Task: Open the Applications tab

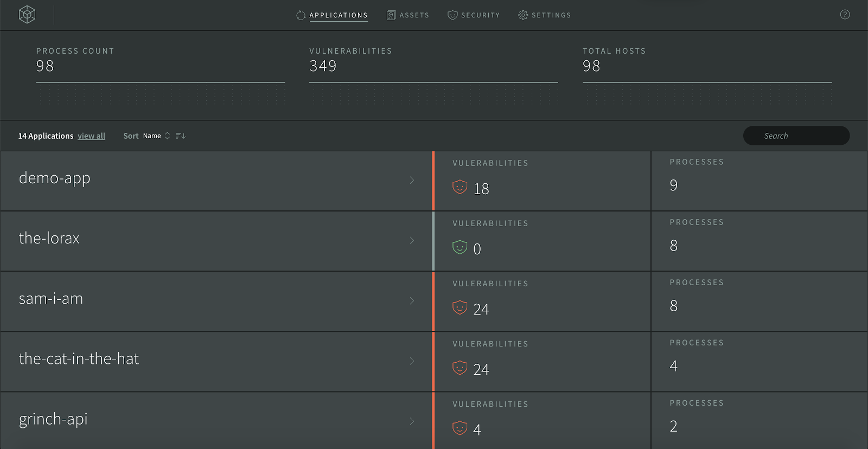Action: pyautogui.click(x=332, y=15)
